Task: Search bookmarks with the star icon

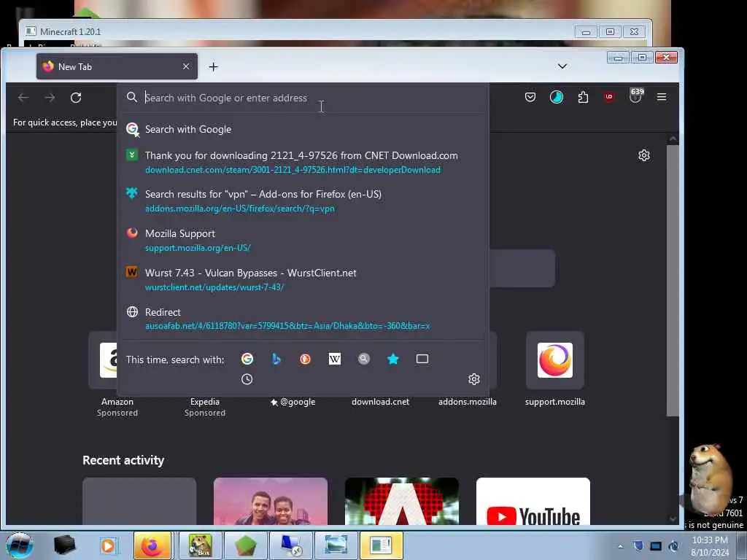Action: pos(393,359)
